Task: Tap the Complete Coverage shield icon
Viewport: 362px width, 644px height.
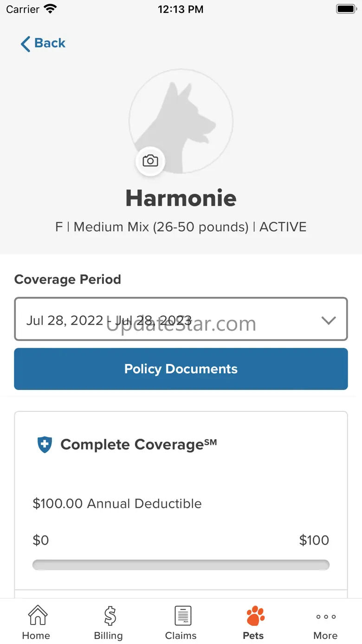Action: coord(45,444)
